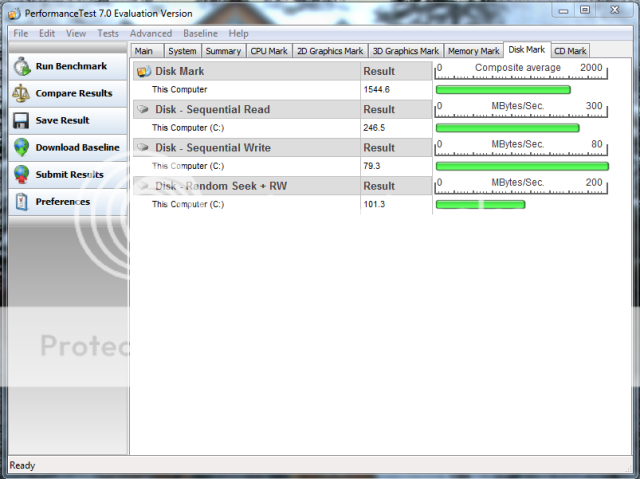The image size is (640, 479).
Task: Click the Compare Results scales icon
Action: [20, 93]
